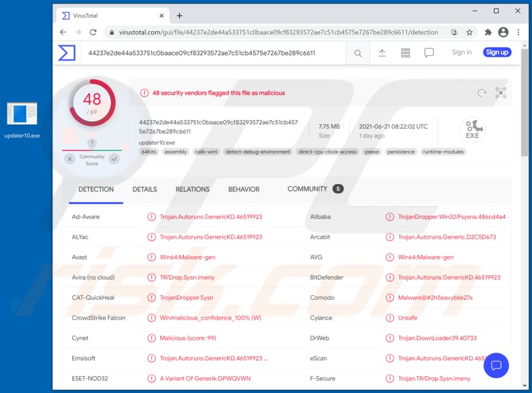
Task: Click DrWeb Trojan.DownLoader39.40733 detection
Action: coord(437,338)
